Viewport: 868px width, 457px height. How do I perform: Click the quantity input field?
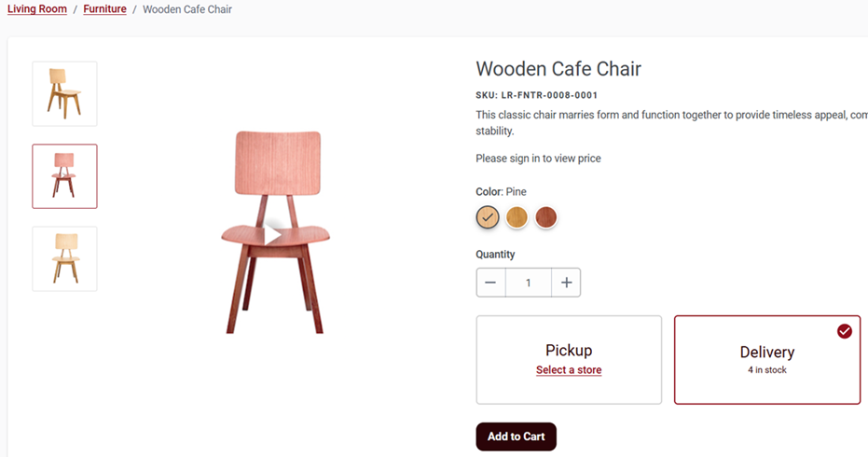point(528,283)
